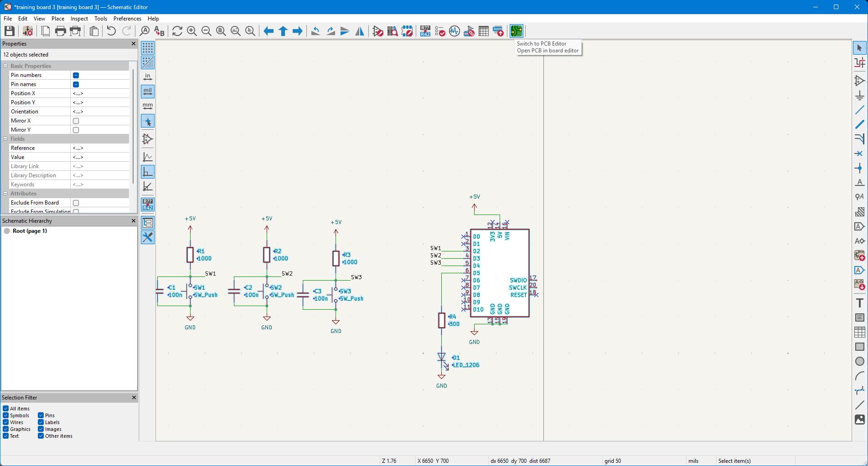
Task: Generate the bill of materials
Action: (498, 31)
